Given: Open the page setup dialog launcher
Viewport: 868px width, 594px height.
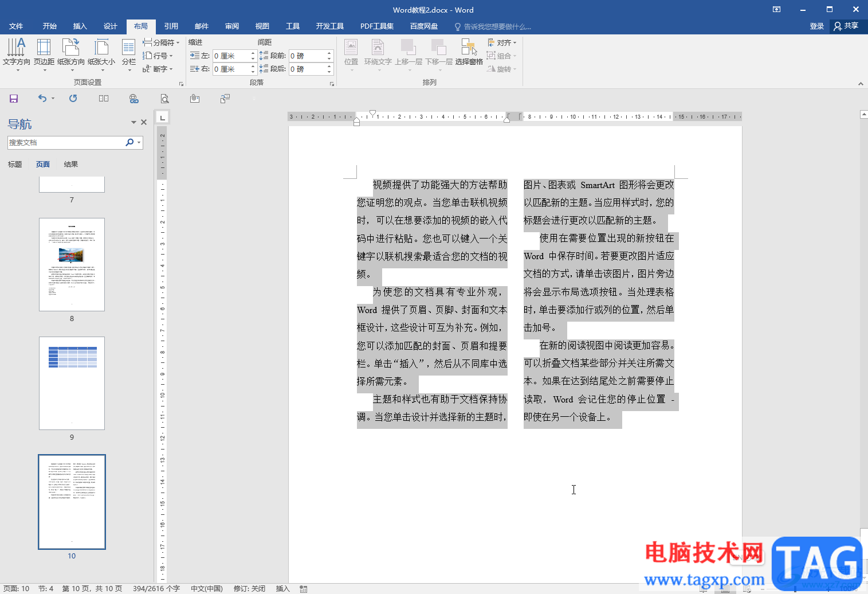Looking at the screenshot, I should click(x=182, y=84).
